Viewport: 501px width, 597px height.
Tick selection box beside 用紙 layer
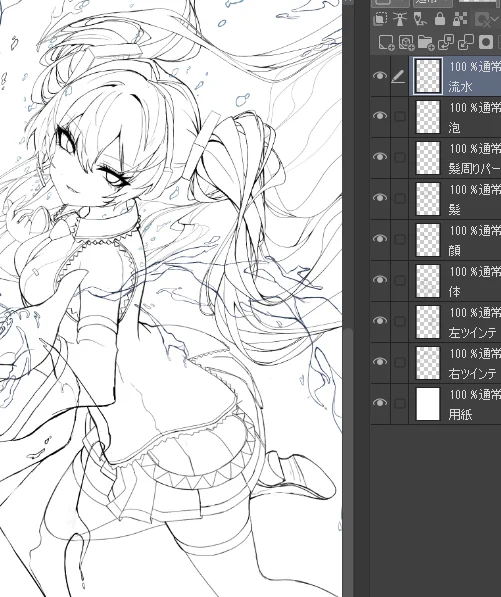(x=399, y=404)
